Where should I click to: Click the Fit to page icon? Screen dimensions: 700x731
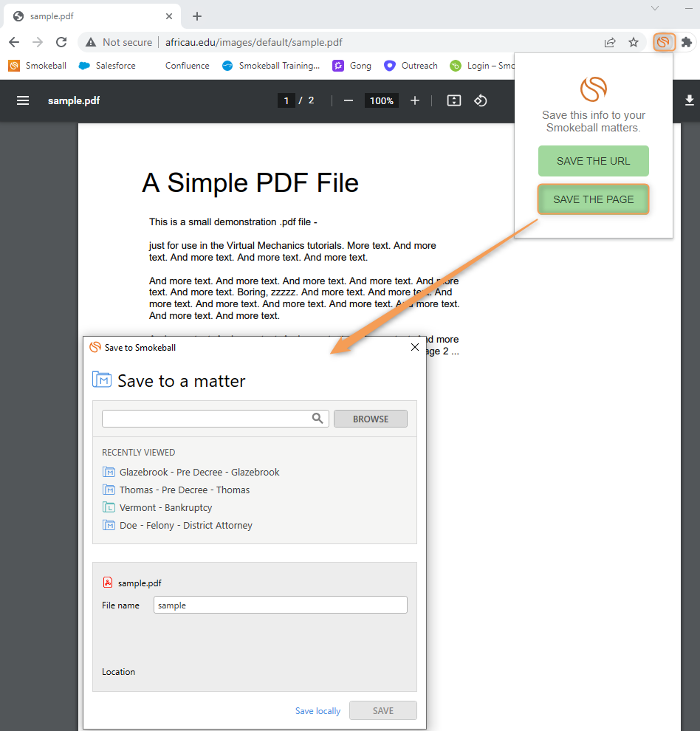(x=453, y=100)
